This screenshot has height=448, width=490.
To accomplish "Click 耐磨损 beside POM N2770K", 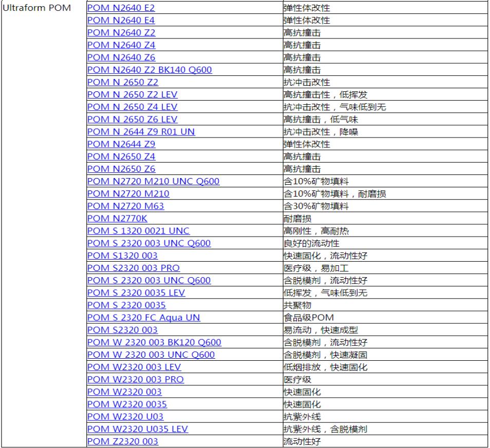I will pos(297,219).
